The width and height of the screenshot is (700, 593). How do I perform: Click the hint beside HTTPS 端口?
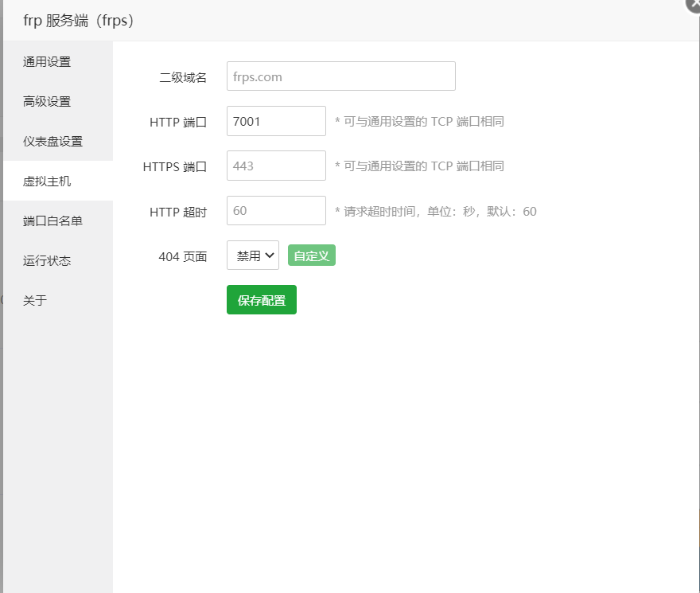click(x=420, y=166)
